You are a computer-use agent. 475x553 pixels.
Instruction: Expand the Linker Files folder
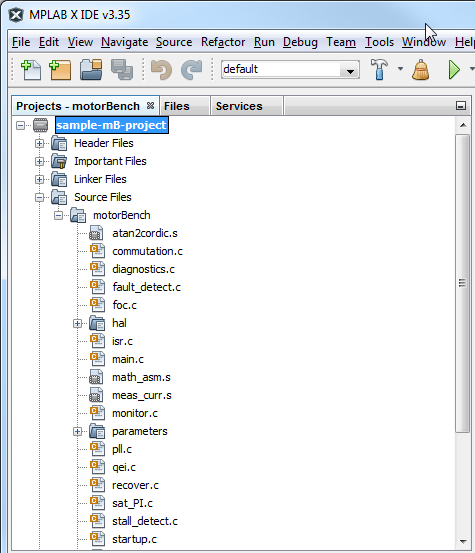(x=39, y=179)
